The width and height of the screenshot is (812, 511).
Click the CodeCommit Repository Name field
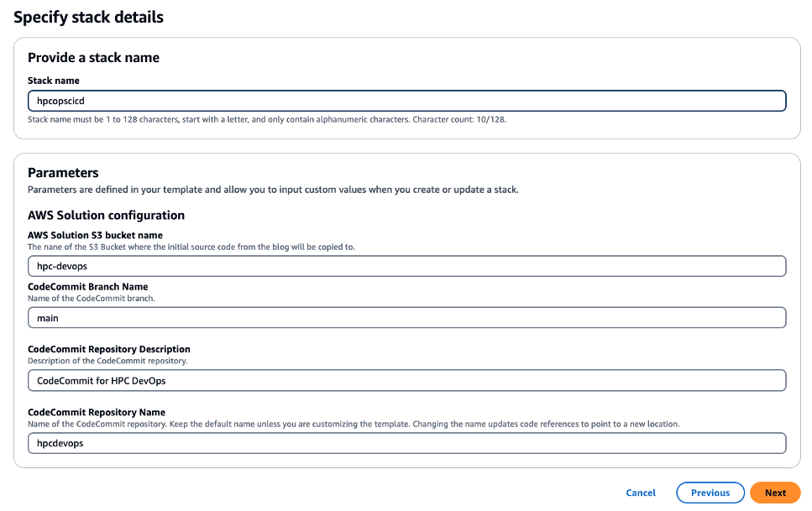pos(406,443)
